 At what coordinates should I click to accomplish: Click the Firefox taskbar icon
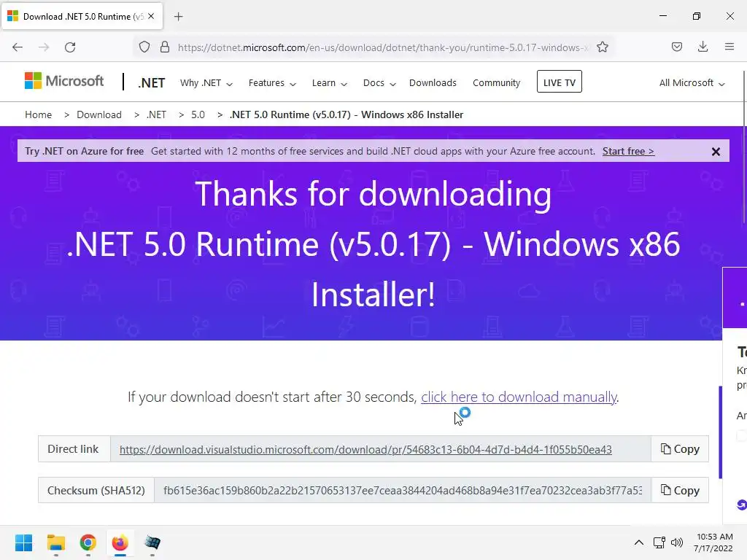tap(120, 542)
